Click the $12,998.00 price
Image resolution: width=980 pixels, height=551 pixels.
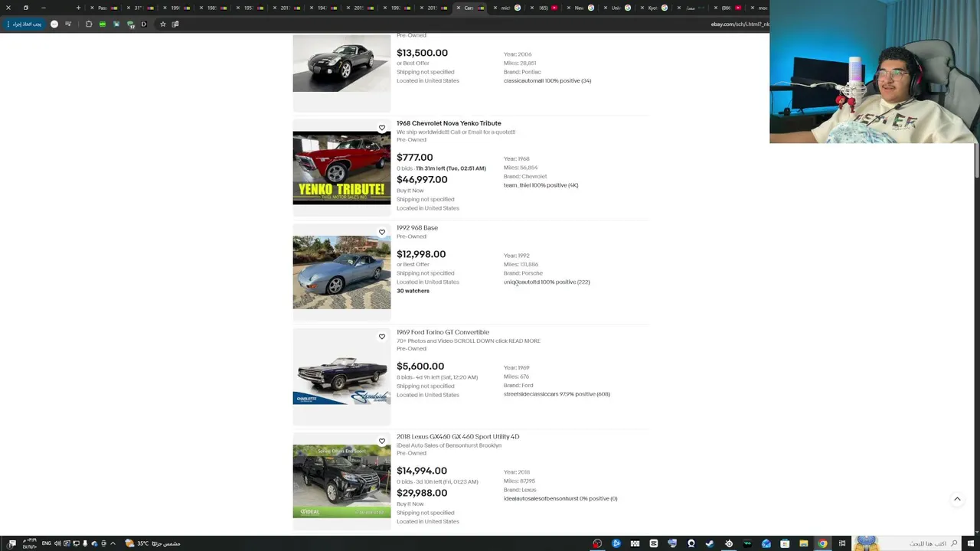pyautogui.click(x=421, y=254)
